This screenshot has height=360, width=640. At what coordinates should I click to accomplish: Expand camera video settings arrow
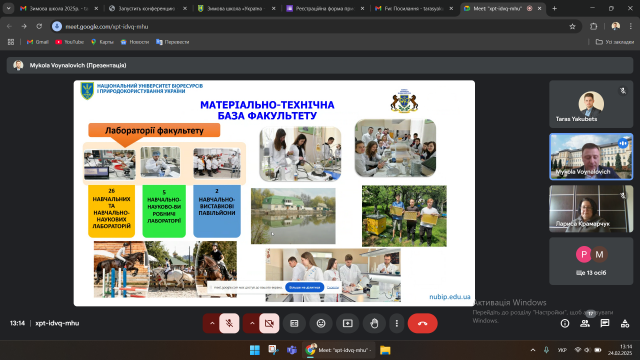[252, 323]
